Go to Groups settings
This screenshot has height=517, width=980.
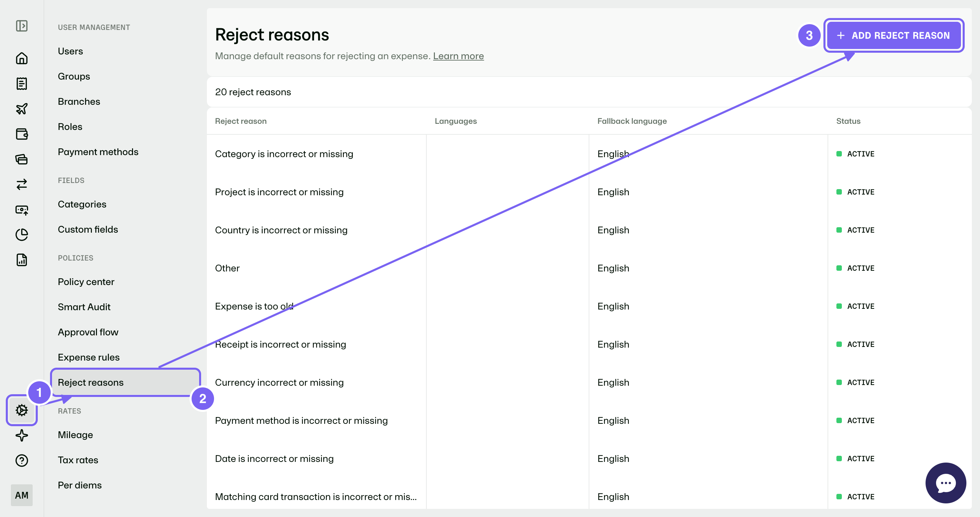[x=74, y=76]
